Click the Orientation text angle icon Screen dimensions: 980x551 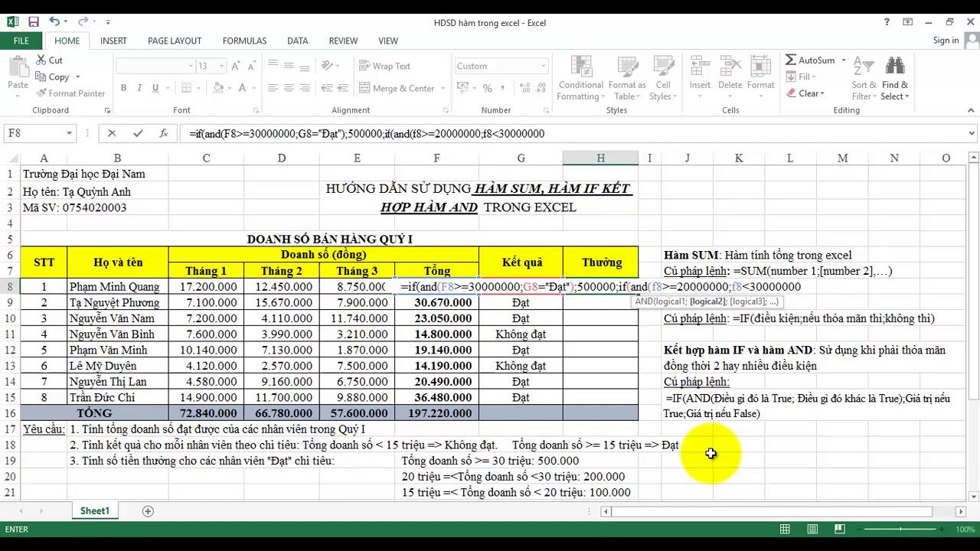[328, 66]
